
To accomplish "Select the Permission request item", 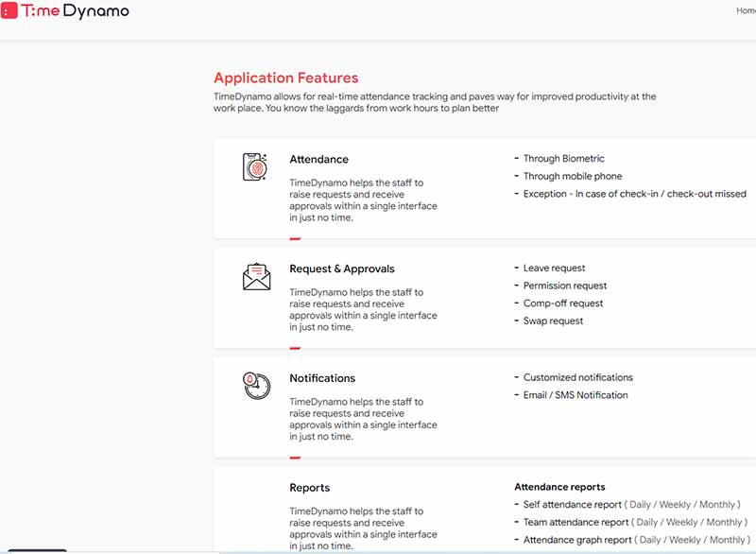I will pyautogui.click(x=565, y=286).
